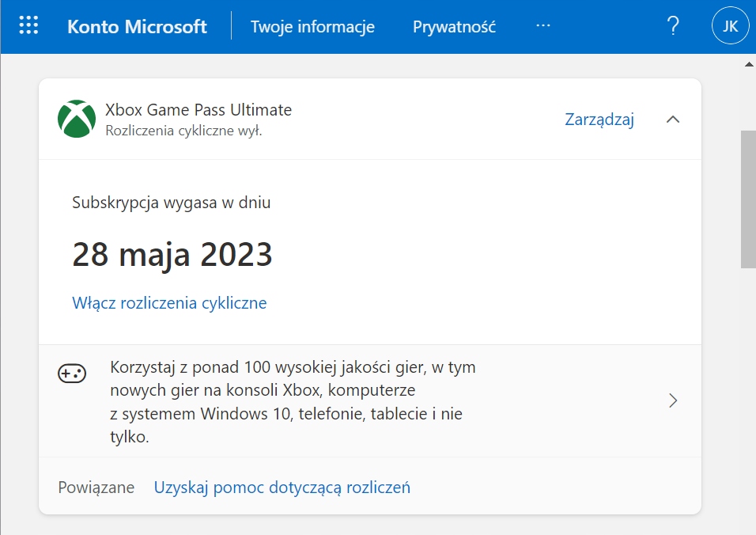This screenshot has width=756, height=535.
Task: Open help via the question mark icon
Action: (673, 25)
